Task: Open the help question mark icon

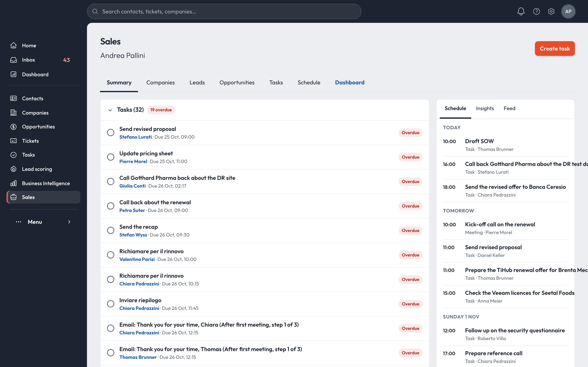Action: pyautogui.click(x=536, y=11)
